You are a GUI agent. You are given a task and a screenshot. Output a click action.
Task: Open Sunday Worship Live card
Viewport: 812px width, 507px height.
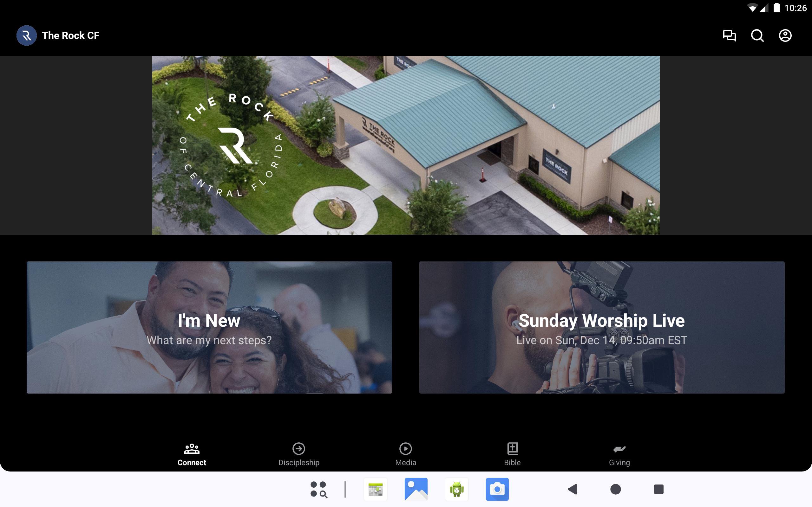pyautogui.click(x=602, y=327)
